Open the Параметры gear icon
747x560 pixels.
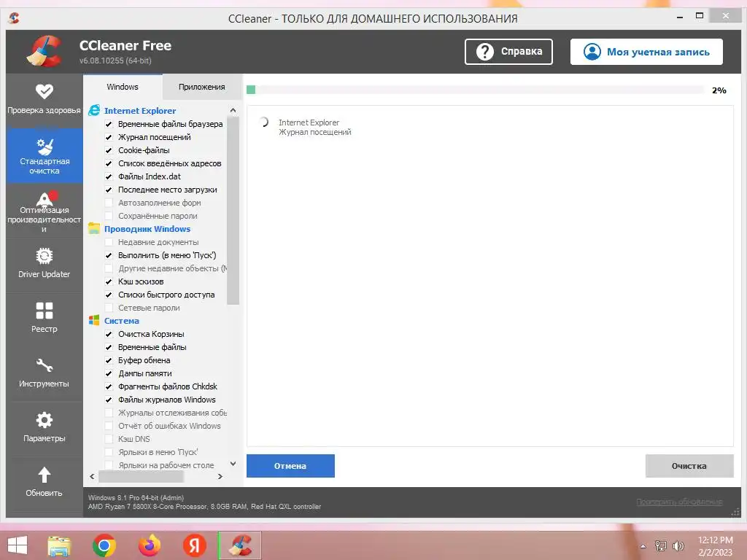[44, 420]
